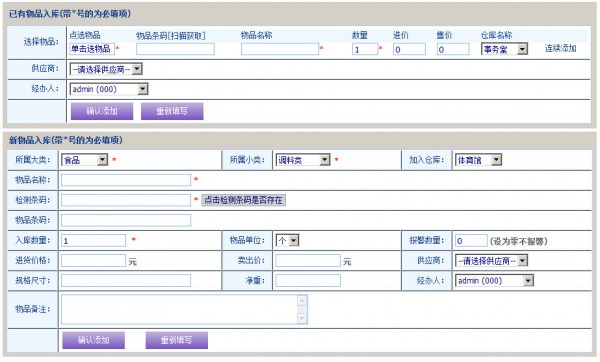This screenshot has width=600, height=362.
Task: Open the lower 供应商 supplier dropdown
Action: [491, 261]
